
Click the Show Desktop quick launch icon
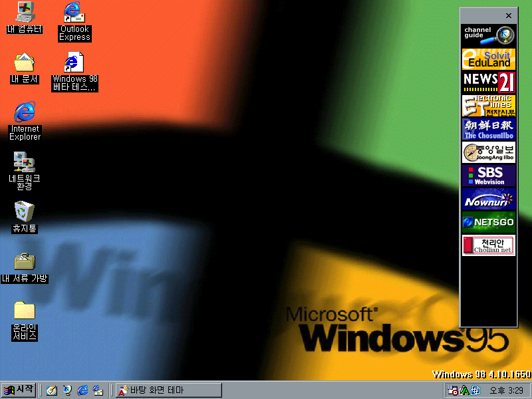coord(52,390)
